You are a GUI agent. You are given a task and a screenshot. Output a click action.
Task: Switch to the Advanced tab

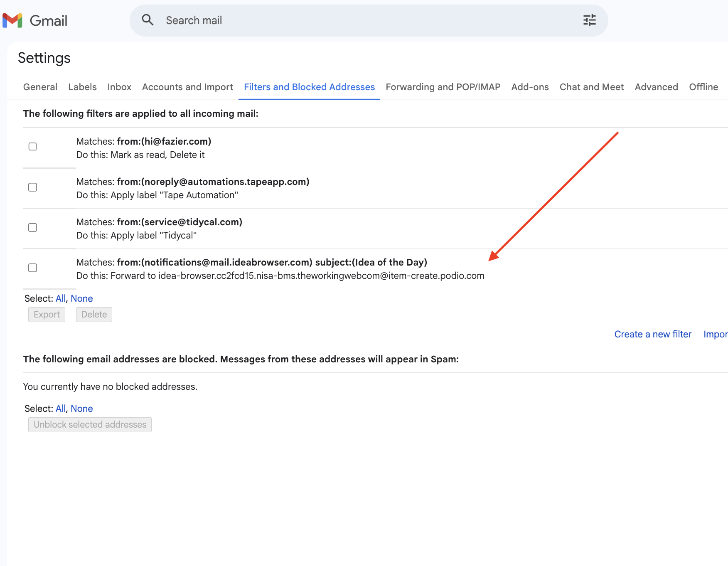(656, 87)
